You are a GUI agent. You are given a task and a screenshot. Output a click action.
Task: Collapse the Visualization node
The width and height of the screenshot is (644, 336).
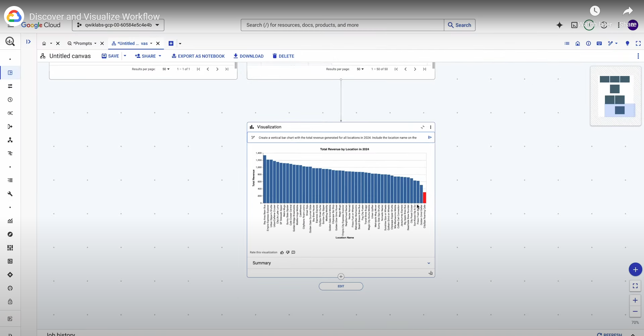[x=423, y=127]
